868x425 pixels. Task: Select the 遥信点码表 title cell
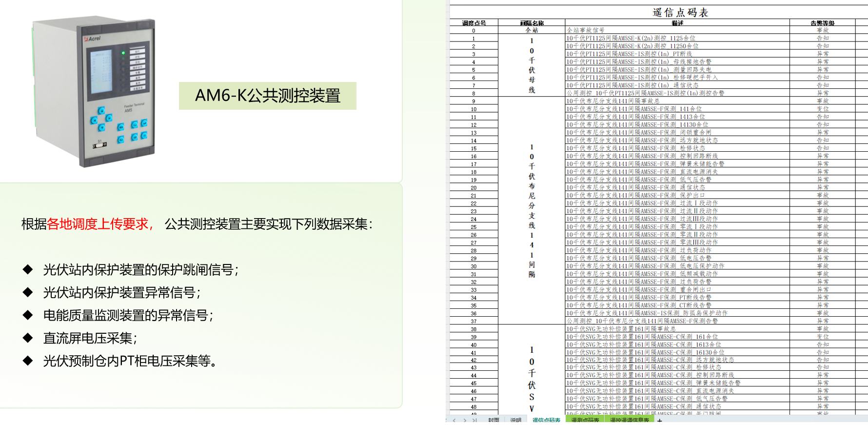point(680,13)
